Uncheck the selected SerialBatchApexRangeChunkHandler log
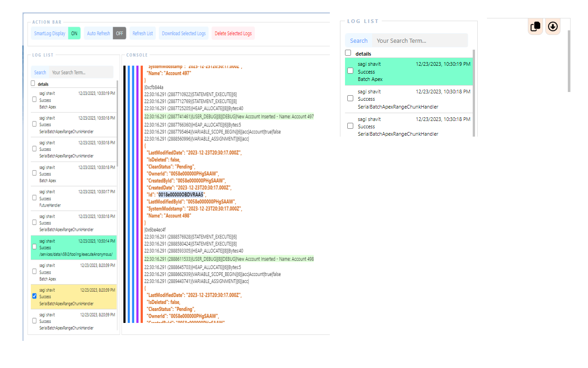This screenshot has height=368, width=588. [x=34, y=296]
